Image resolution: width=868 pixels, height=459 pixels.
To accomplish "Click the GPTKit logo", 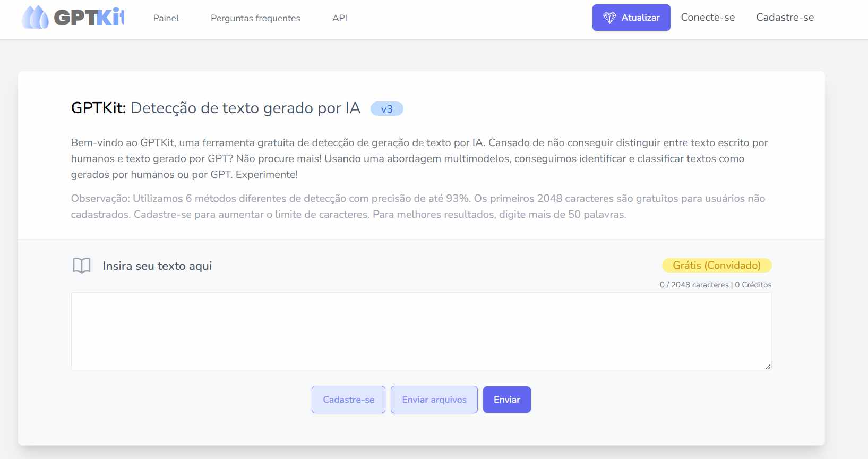I will tap(73, 18).
